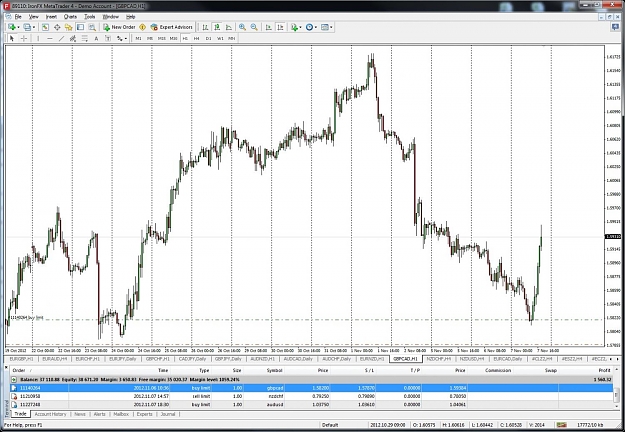Select the Text Label tool
Image resolution: width=625 pixels, height=432 pixels.
108,38
